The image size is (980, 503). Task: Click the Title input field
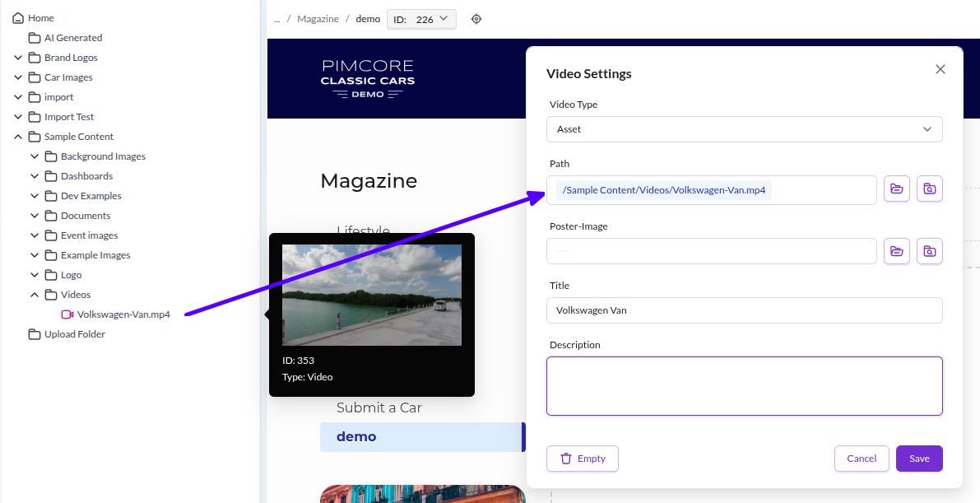745,310
